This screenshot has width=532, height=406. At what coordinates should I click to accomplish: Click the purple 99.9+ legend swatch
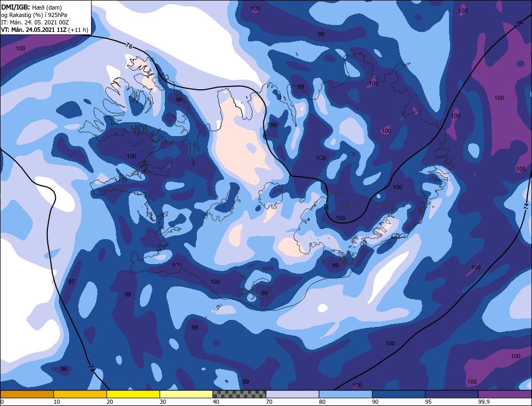click(x=505, y=394)
